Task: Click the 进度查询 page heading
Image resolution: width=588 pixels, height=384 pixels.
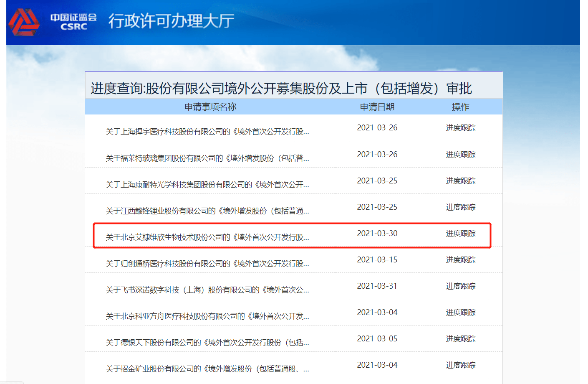Action: (281, 89)
